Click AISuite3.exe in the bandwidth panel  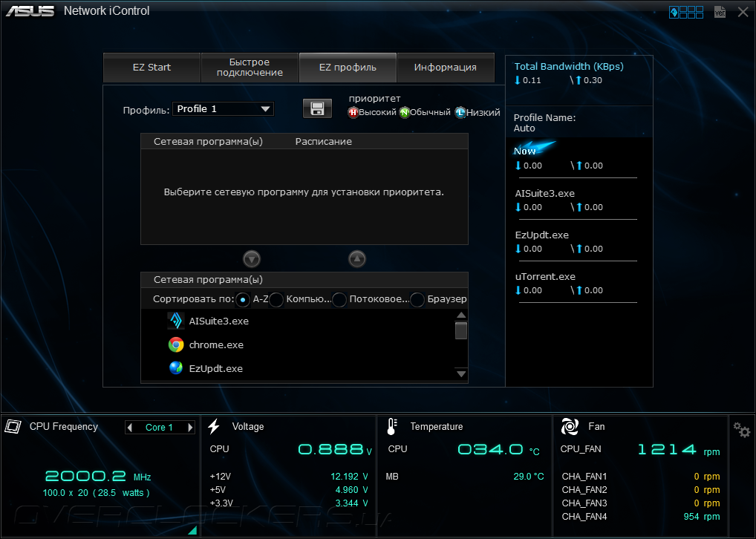545,193
